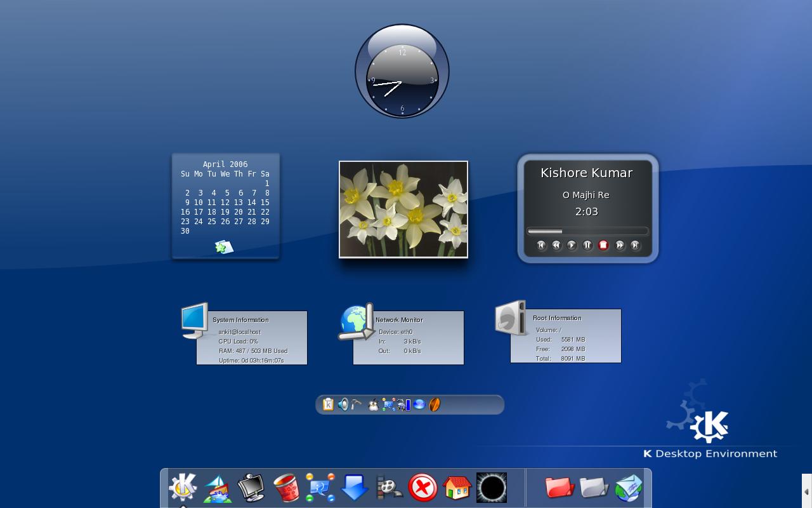The image size is (812, 508).
Task: Click the penguin tray icon
Action: pos(373,404)
